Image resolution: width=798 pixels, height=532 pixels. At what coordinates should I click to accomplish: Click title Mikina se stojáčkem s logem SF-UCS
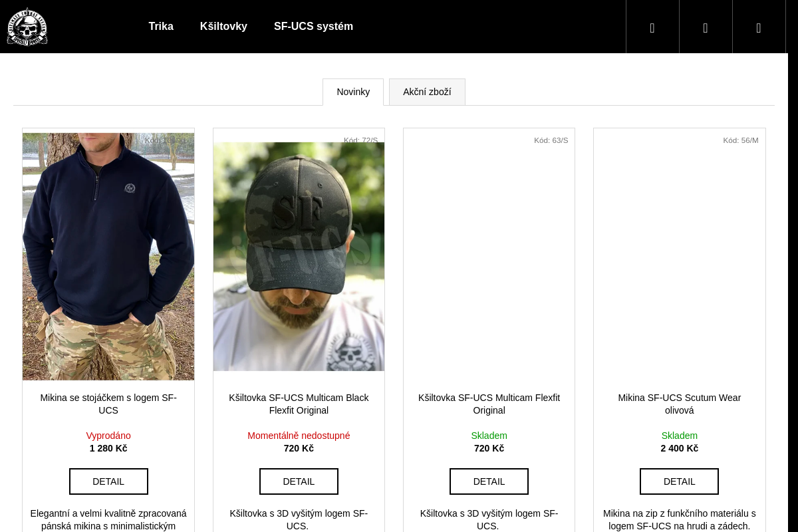[108, 404]
